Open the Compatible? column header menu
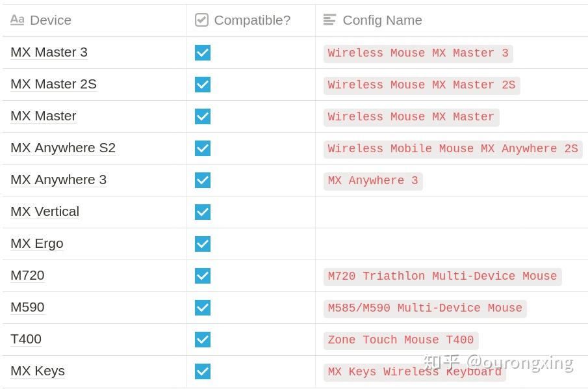The width and height of the screenshot is (588, 389). [x=252, y=20]
